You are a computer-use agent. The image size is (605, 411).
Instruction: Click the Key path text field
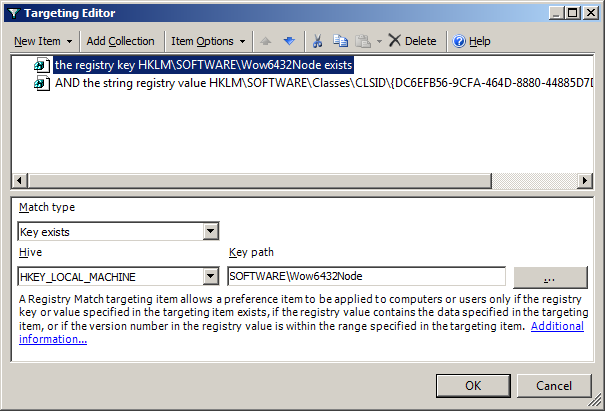point(366,277)
